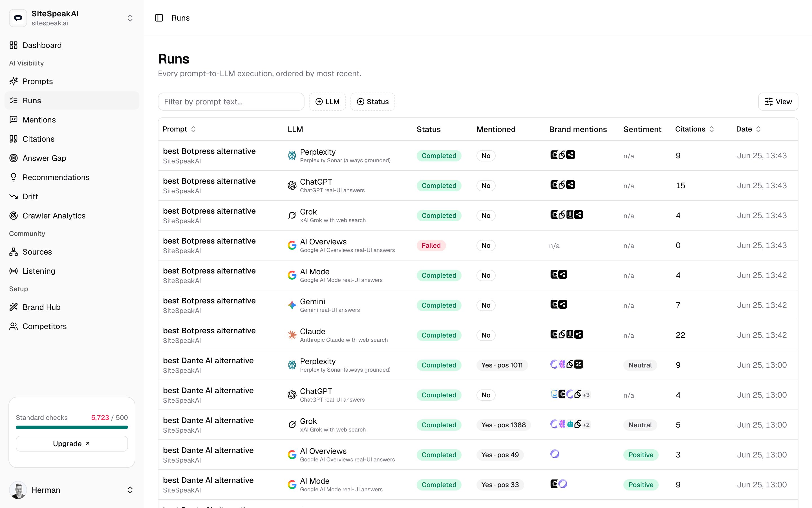Click the 5,723 checks usage value
Viewport: 812px width, 508px height.
click(100, 417)
